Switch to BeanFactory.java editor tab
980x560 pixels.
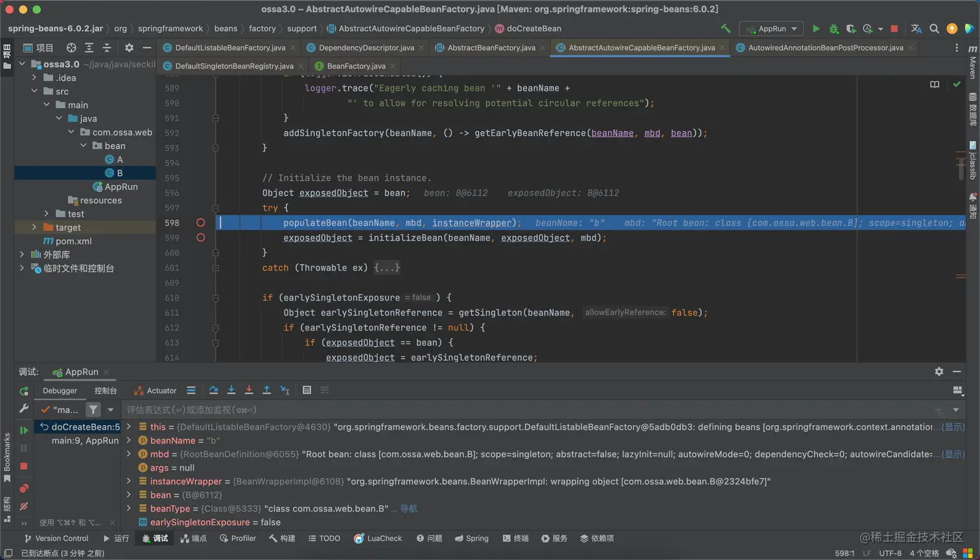pyautogui.click(x=356, y=66)
